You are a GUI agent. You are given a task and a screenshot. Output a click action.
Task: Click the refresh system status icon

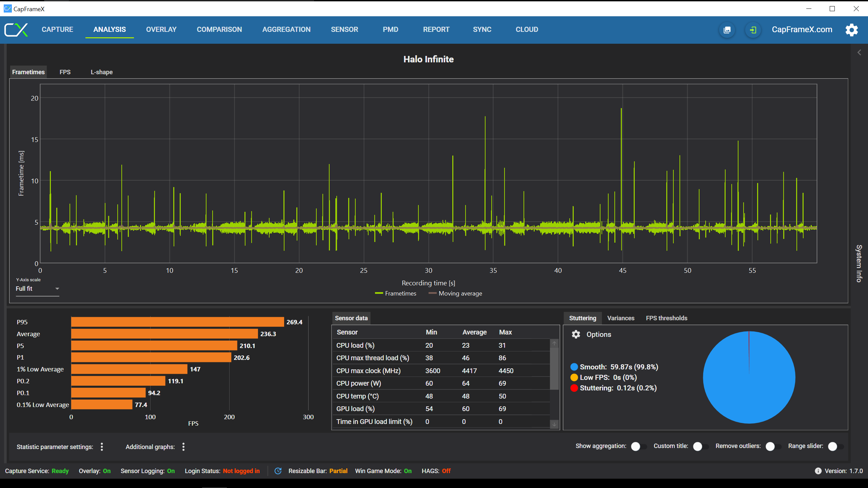[278, 471]
